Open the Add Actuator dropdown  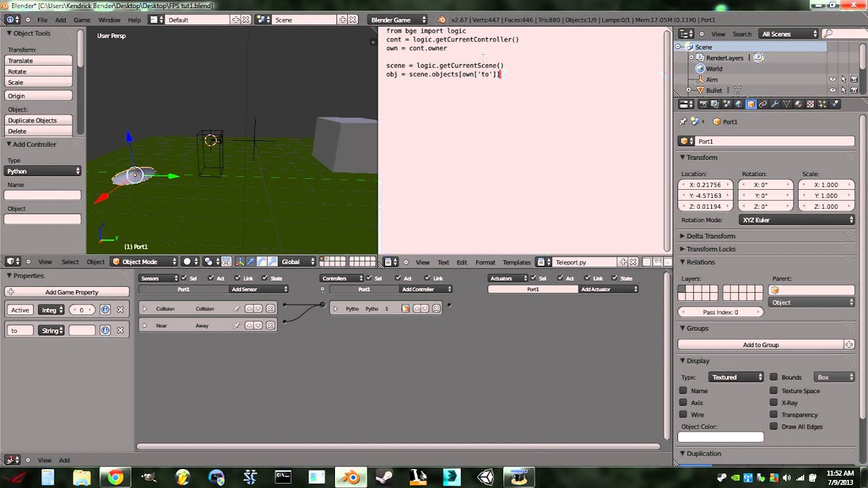tap(608, 289)
